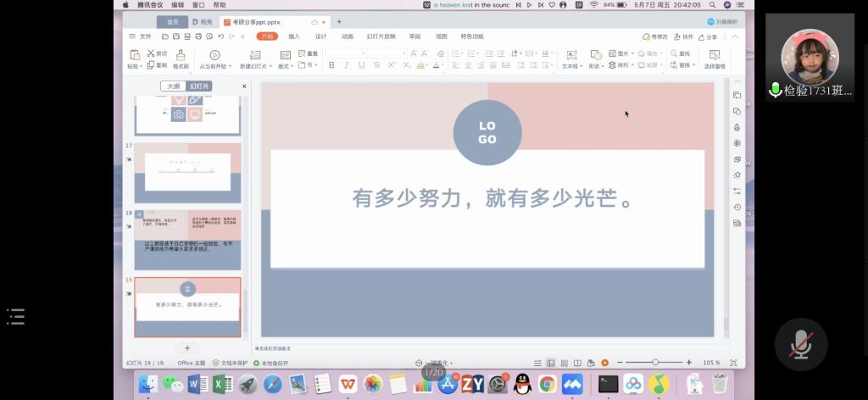This screenshot has height=400, width=868.
Task: Open the Insert (插入) ribbon tab
Action: (294, 36)
